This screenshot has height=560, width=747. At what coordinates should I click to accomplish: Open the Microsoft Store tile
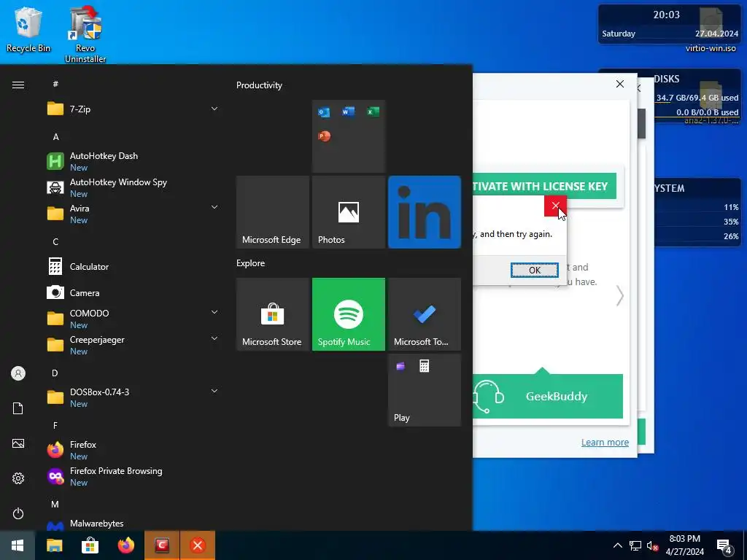pos(273,314)
